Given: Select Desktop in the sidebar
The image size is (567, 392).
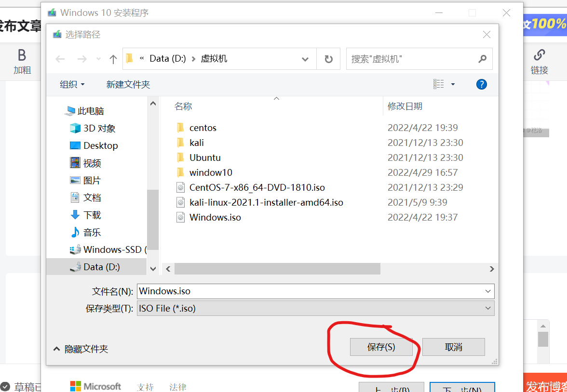Looking at the screenshot, I should coord(94,145).
